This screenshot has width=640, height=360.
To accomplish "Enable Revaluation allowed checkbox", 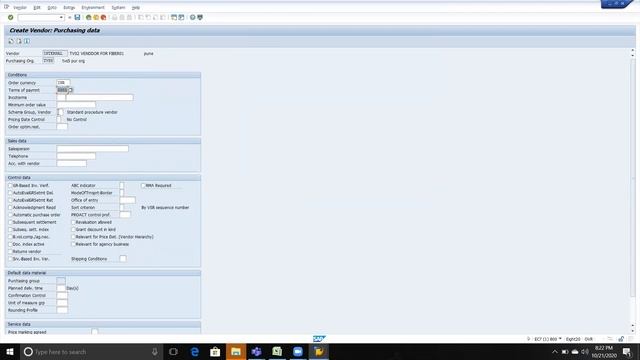I will pos(73,222).
